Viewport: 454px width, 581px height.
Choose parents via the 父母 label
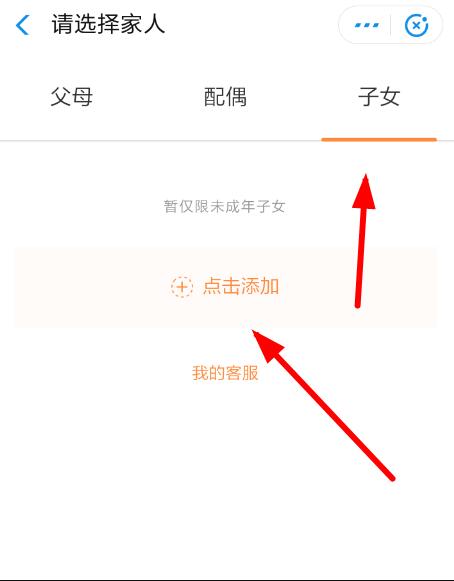(72, 97)
